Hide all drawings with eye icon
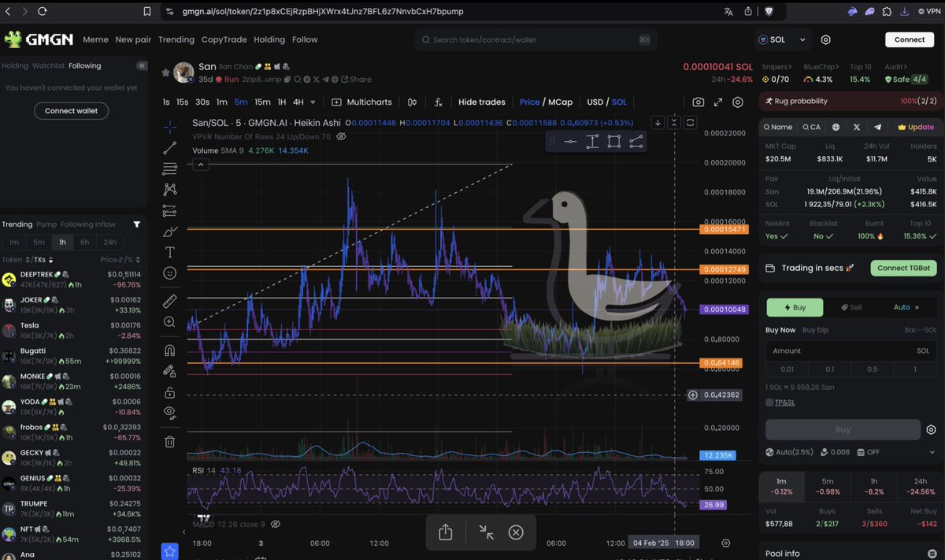 (169, 413)
